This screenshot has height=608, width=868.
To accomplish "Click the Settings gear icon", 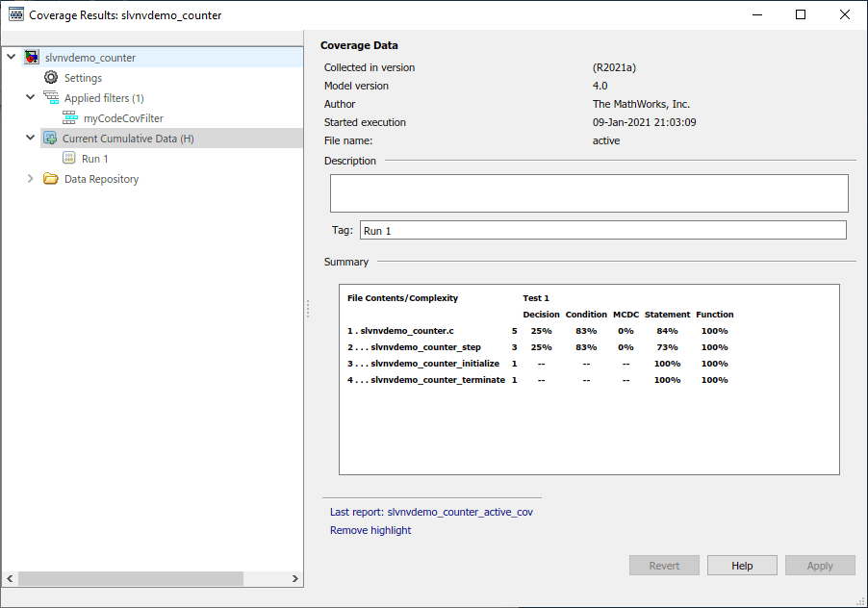I will click(x=51, y=78).
